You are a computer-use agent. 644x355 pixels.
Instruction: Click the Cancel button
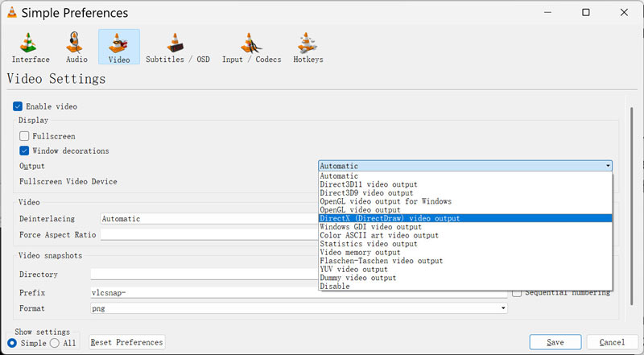pyautogui.click(x=612, y=342)
